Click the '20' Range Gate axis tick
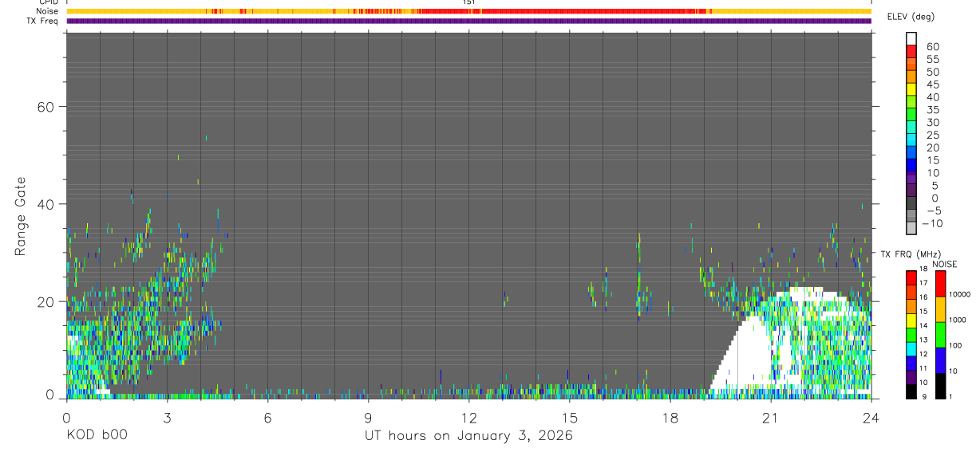Image resolution: width=980 pixels, height=452 pixels. (45, 301)
